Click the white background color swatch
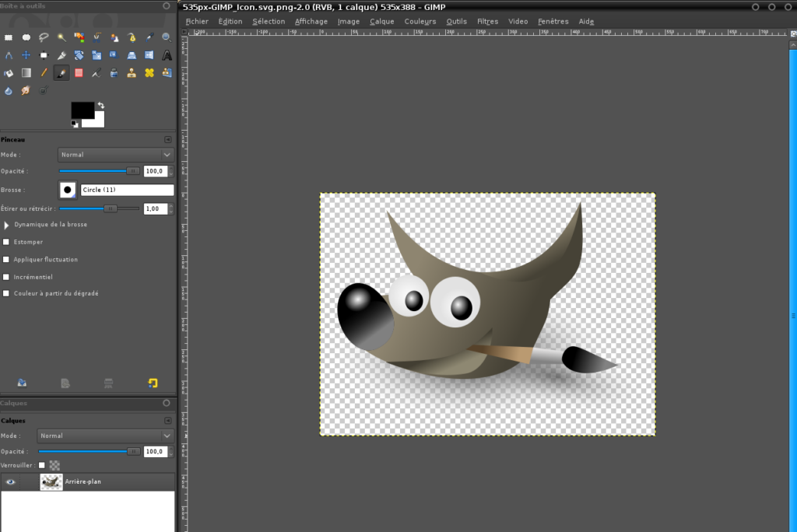 click(99, 122)
